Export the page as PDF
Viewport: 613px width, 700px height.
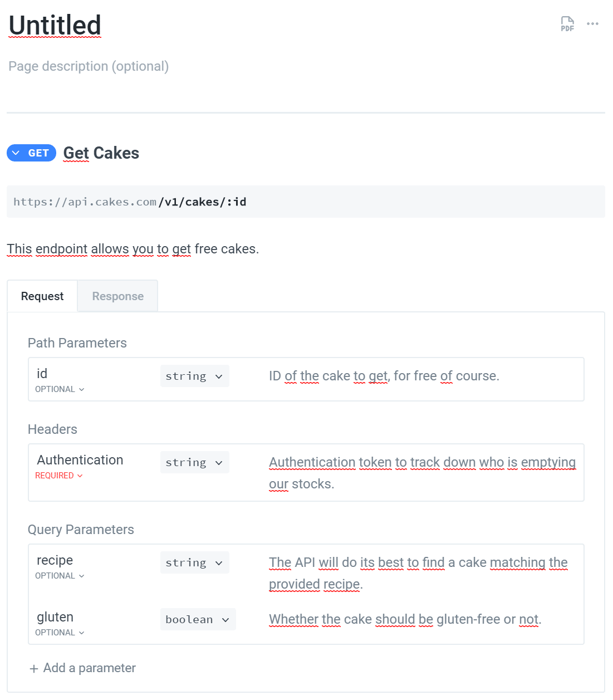pyautogui.click(x=567, y=23)
